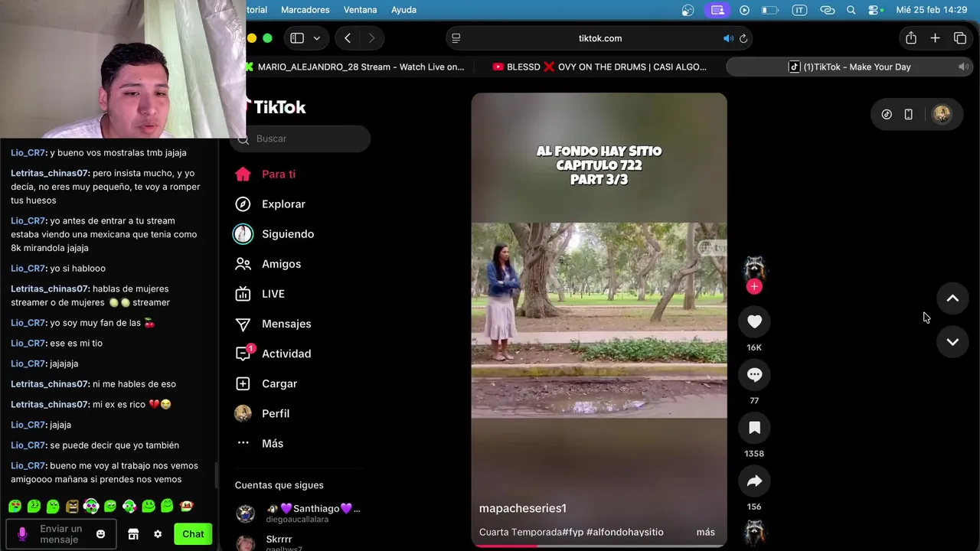Screen dimensions: 980x551
Task: Click the green Chat button
Action: coord(193,534)
